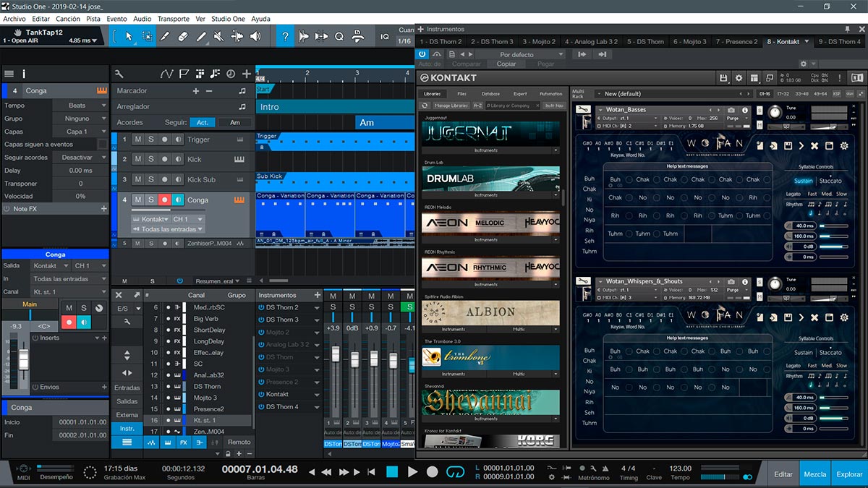Adjust Wotan_Basses Tune knob
The image size is (868, 488).
point(775,112)
